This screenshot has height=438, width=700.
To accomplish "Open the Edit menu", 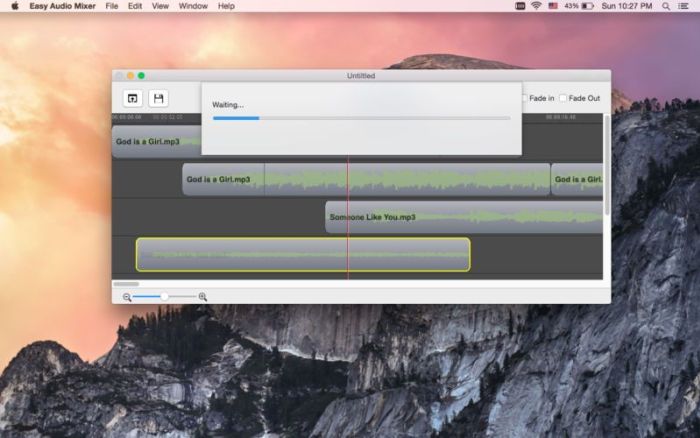I will click(135, 6).
